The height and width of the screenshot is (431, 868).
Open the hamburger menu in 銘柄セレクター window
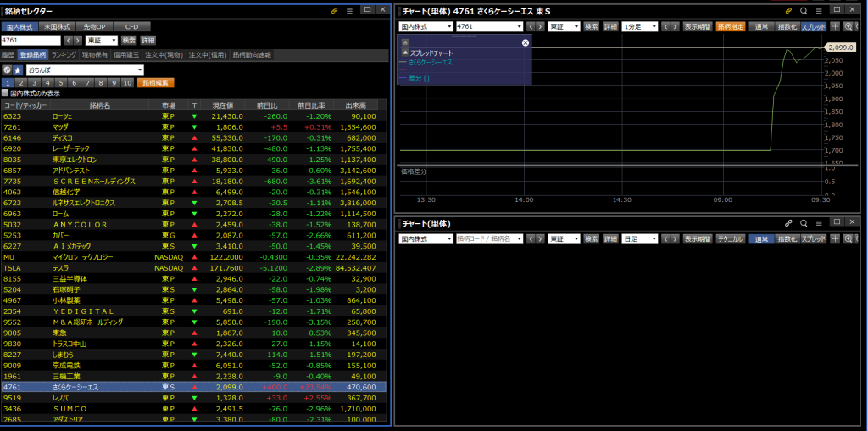349,10
